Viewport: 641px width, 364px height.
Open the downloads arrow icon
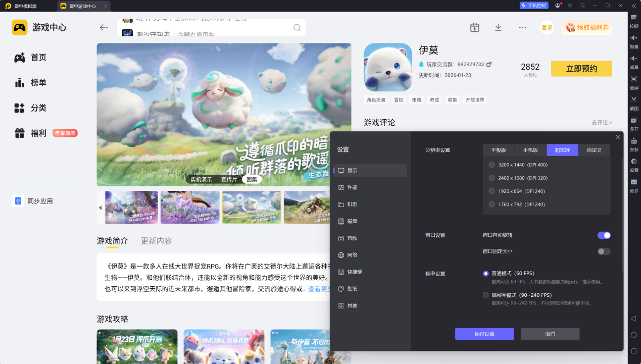[x=499, y=28]
